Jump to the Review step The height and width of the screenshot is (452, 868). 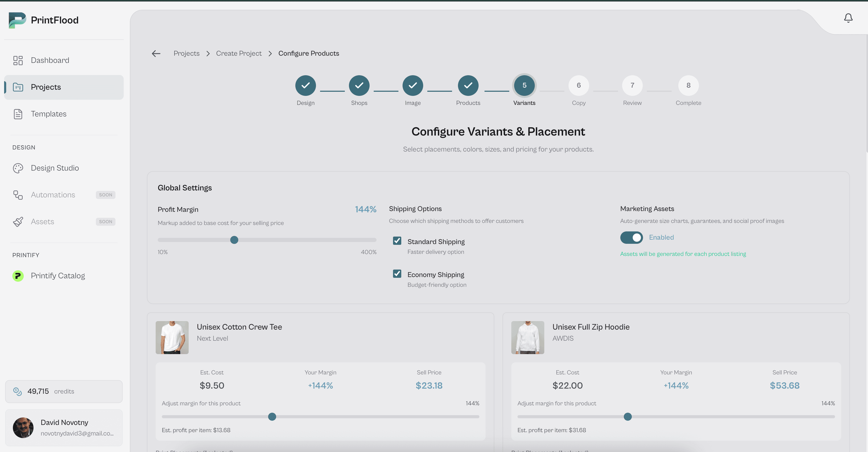coord(632,86)
